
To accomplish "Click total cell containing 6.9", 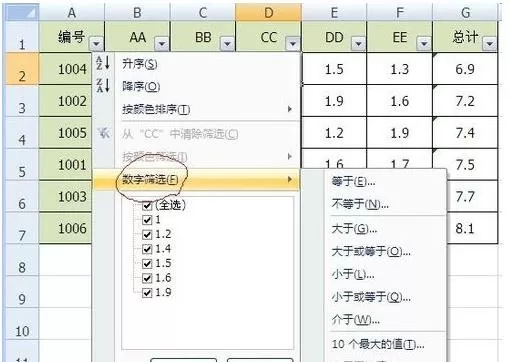I will 465,69.
